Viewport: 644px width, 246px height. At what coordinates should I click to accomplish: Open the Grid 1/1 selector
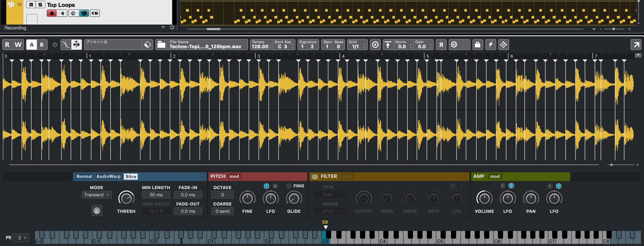(x=357, y=45)
